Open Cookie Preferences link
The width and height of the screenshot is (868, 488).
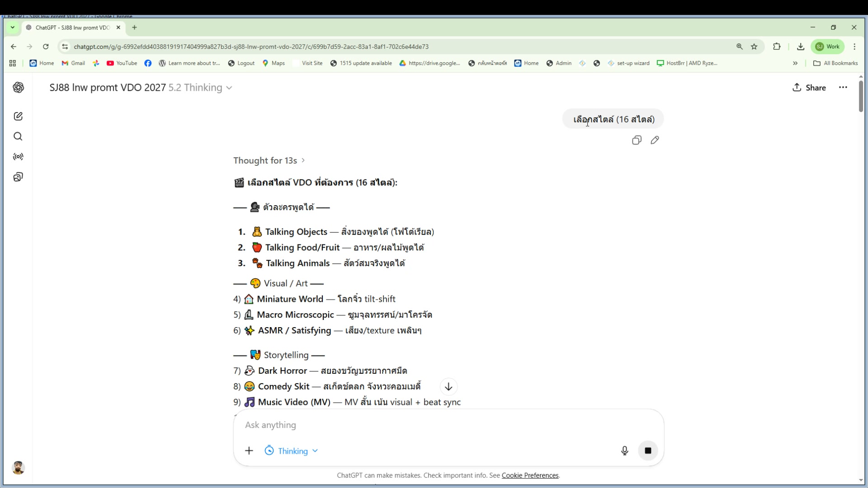click(x=530, y=475)
